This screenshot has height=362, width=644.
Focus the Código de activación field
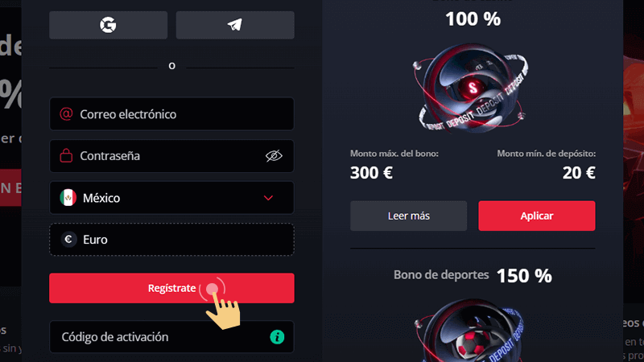click(171, 337)
